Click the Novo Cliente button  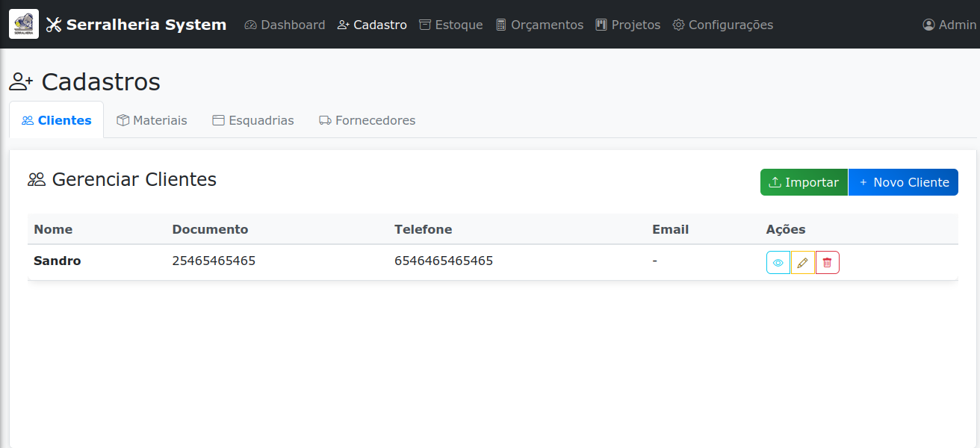point(903,182)
